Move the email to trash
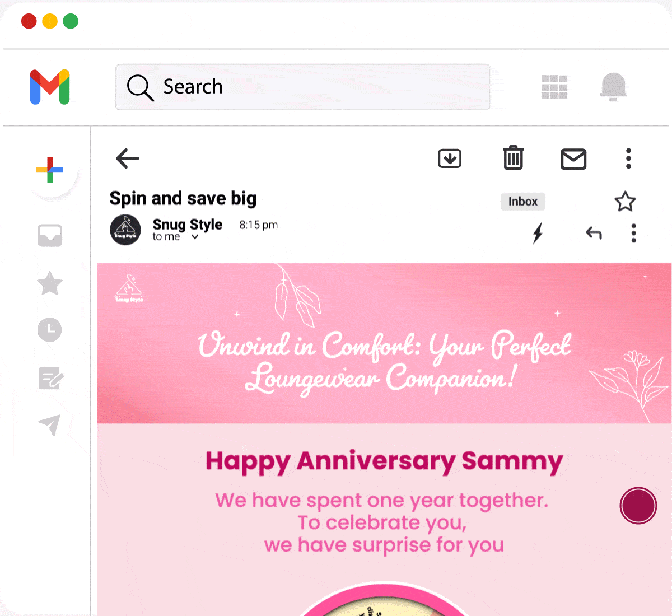The height and width of the screenshot is (616, 672). [513, 158]
